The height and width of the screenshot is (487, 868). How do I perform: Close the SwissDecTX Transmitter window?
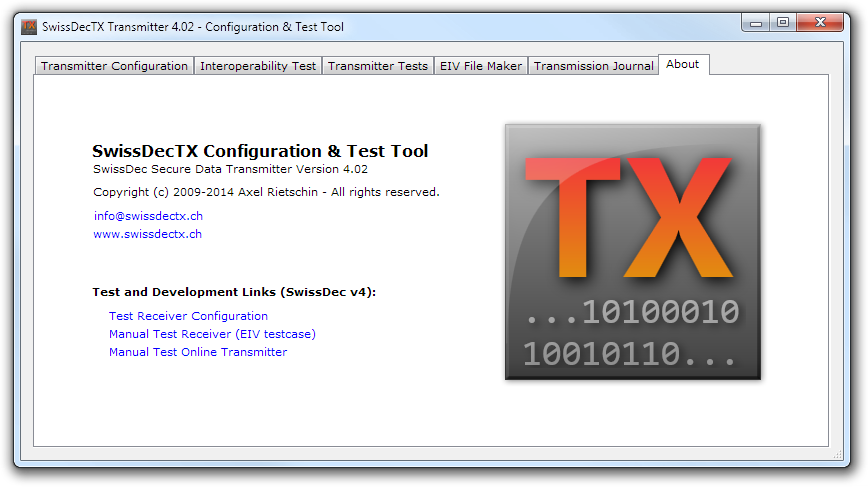point(822,22)
